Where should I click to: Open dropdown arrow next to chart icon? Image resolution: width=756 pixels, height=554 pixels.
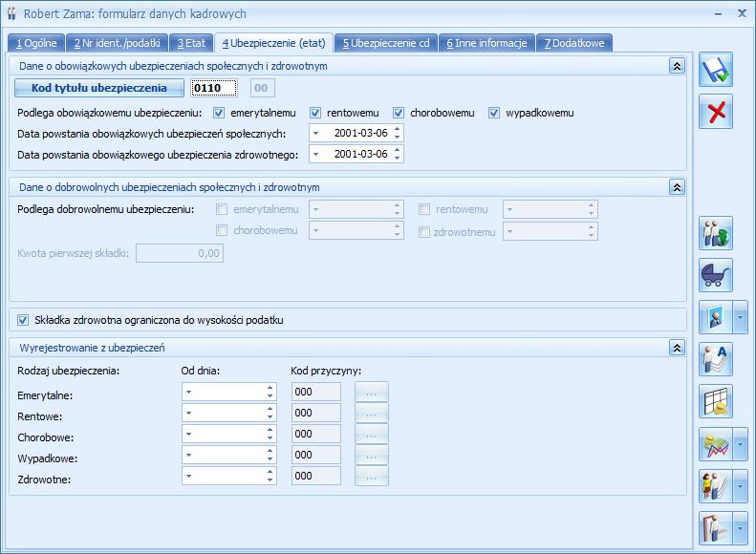click(x=741, y=444)
